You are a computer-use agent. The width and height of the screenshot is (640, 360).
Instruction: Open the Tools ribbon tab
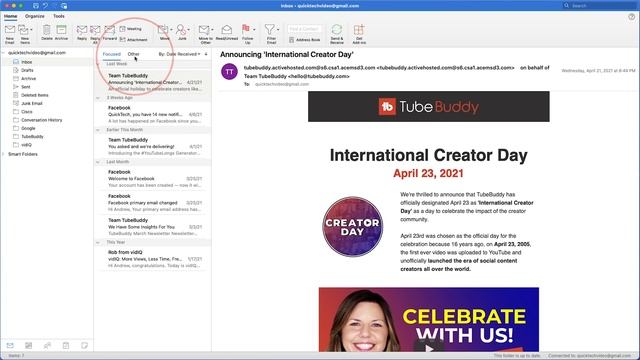pyautogui.click(x=59, y=16)
